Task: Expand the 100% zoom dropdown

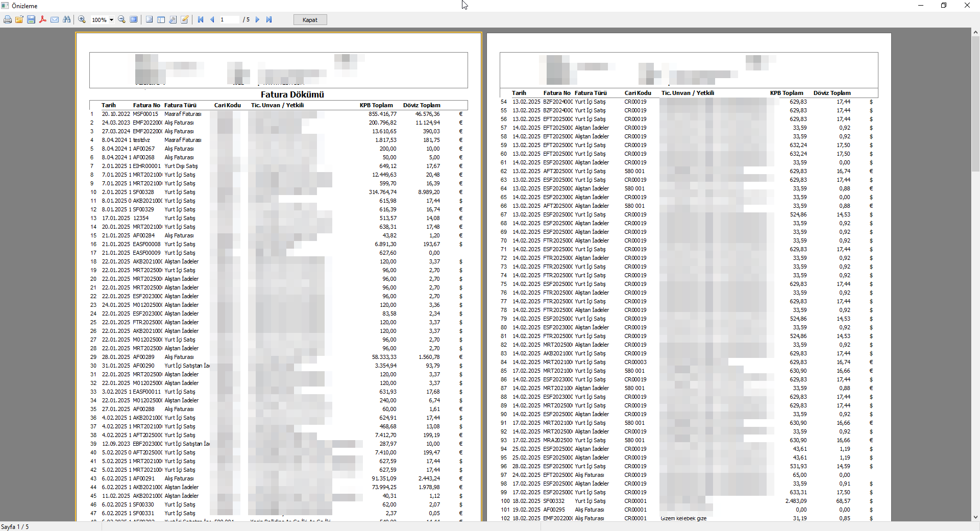Action: pyautogui.click(x=111, y=20)
